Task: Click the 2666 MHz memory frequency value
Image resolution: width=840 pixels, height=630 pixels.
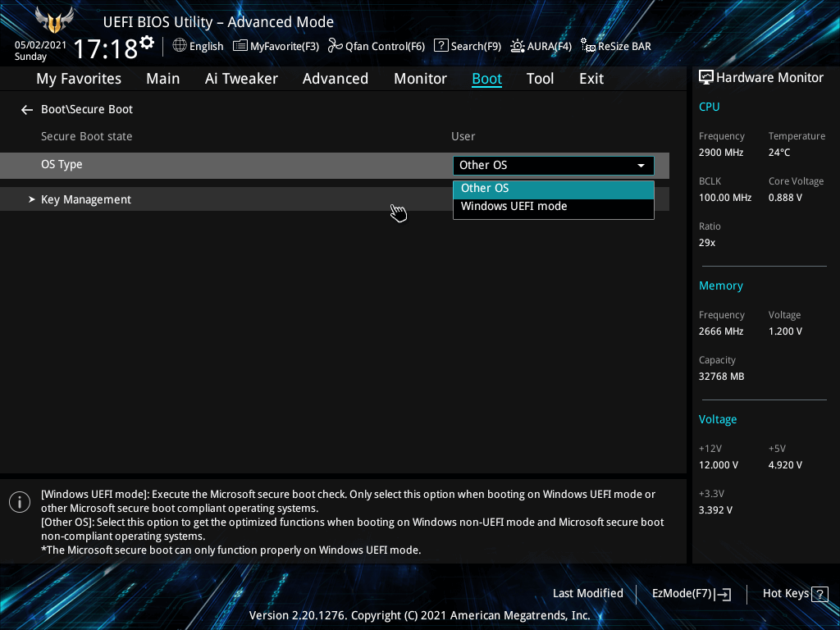Action: [x=720, y=331]
